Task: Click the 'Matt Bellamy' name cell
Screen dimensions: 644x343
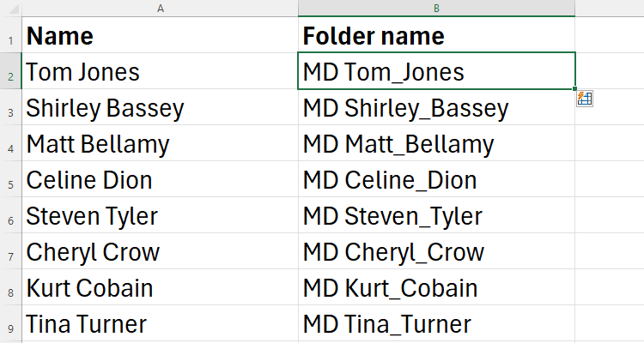Action: [x=161, y=144]
